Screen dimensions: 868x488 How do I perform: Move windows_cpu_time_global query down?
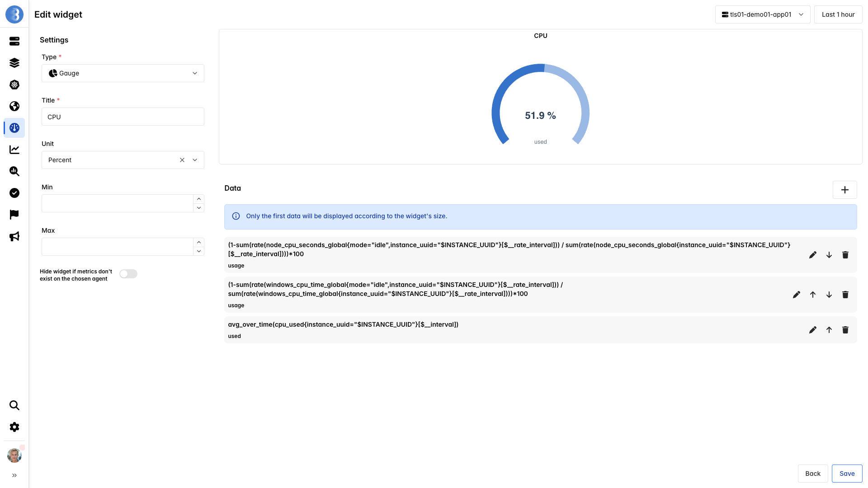pyautogui.click(x=829, y=295)
